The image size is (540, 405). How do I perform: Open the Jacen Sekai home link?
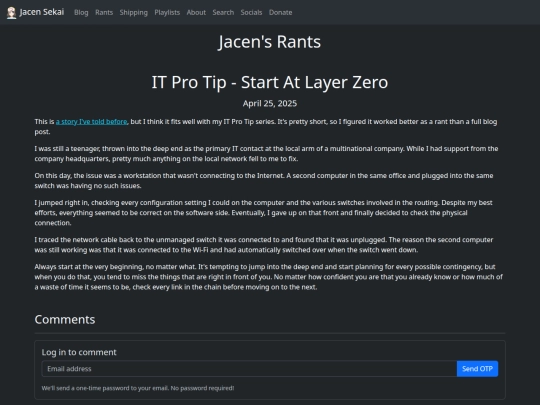pos(35,12)
